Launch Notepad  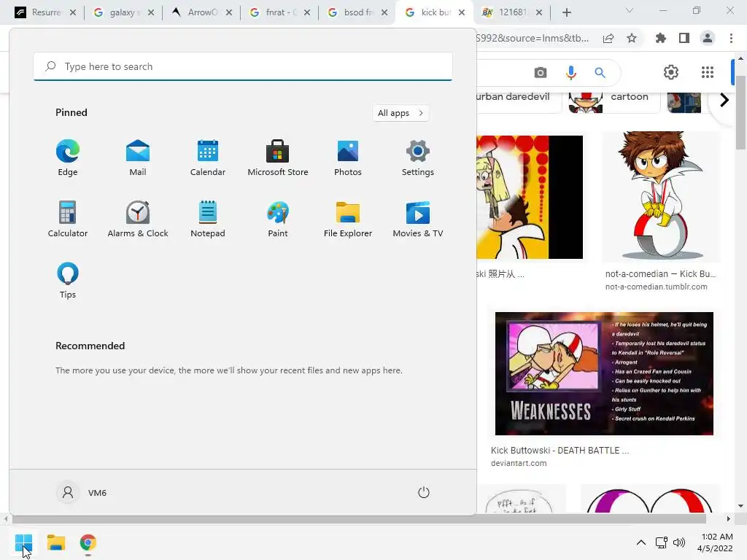(x=208, y=219)
